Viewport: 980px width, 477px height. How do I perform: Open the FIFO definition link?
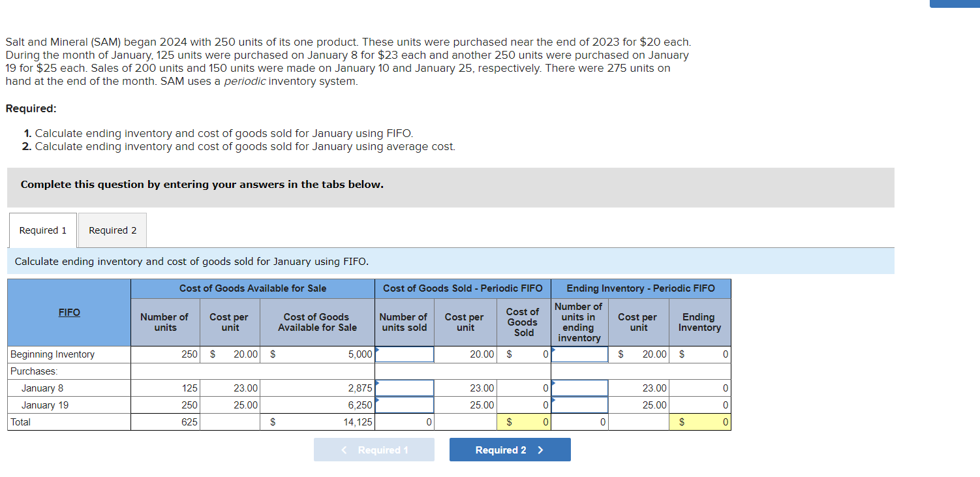pos(69,312)
